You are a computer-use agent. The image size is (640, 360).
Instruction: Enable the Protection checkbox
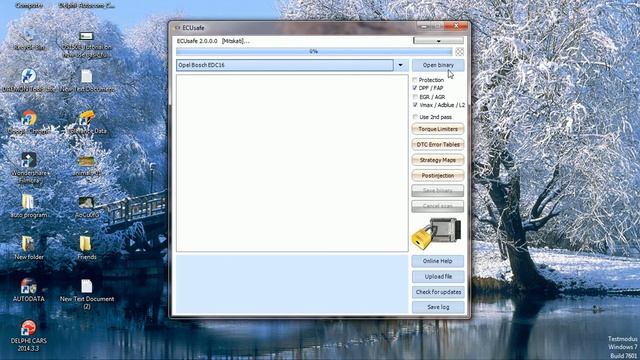(x=415, y=80)
